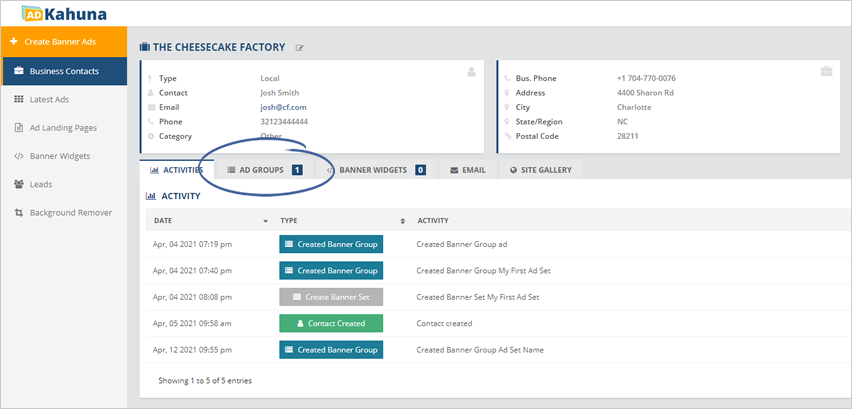Click the briefcase icon before company title
The height and width of the screenshot is (409, 852).
[145, 47]
